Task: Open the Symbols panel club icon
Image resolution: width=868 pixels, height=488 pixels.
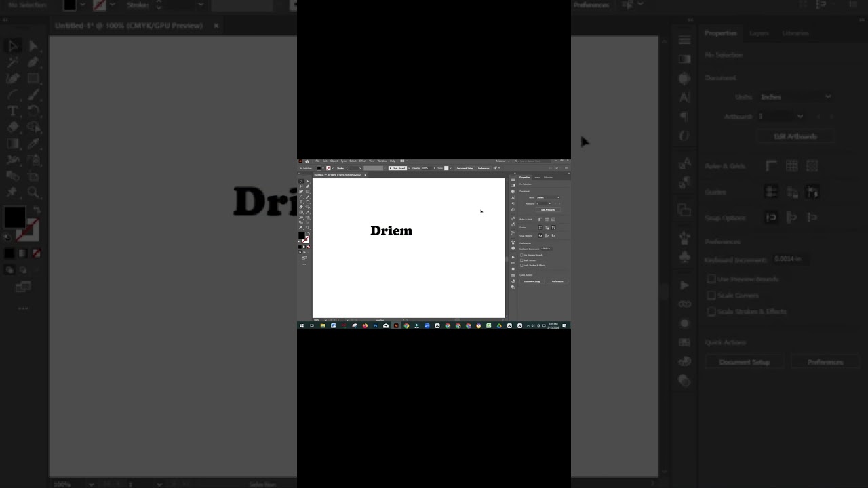Action: pyautogui.click(x=513, y=248)
